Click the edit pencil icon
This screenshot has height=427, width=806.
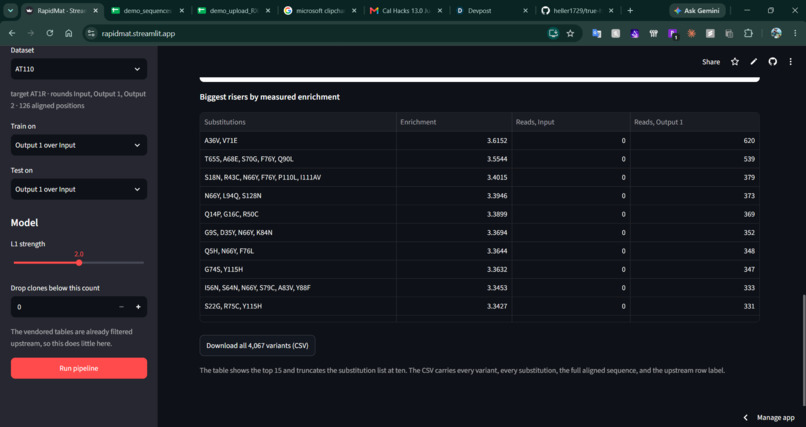[x=754, y=62]
